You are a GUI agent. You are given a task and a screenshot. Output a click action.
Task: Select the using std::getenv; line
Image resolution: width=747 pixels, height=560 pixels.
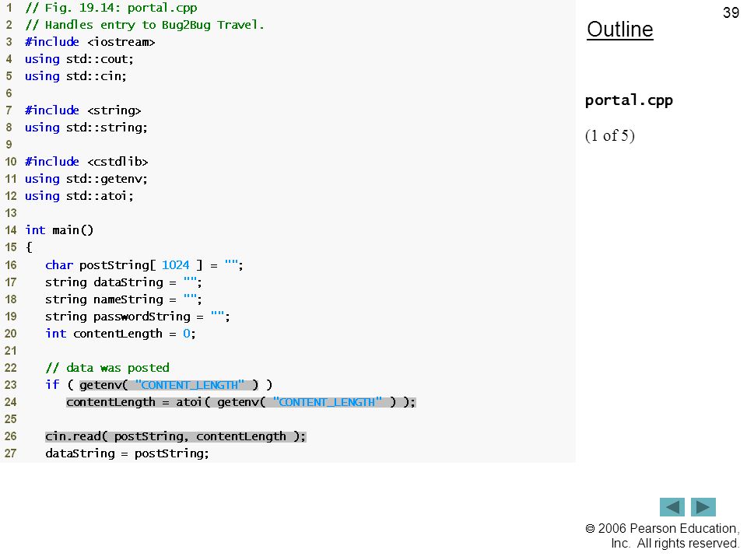86,179
